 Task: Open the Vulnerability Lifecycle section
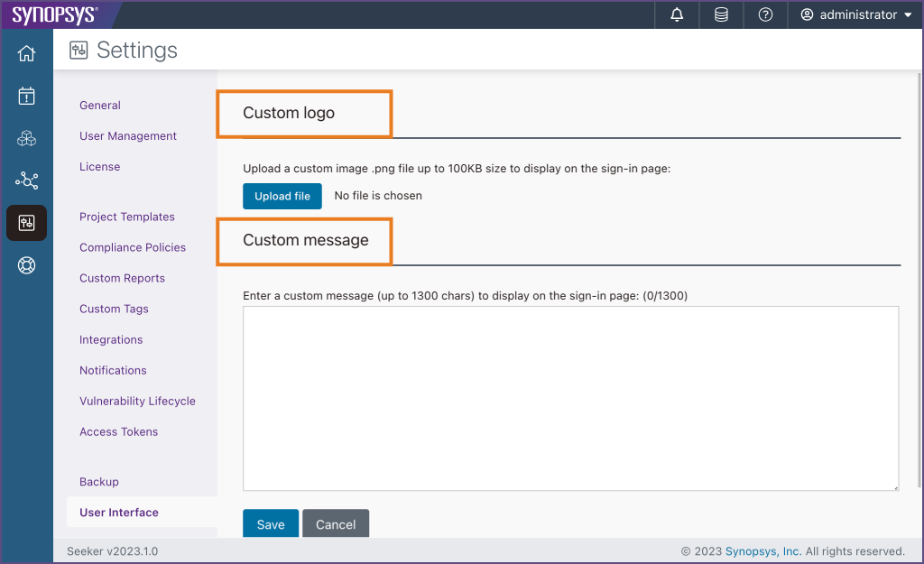pyautogui.click(x=137, y=401)
